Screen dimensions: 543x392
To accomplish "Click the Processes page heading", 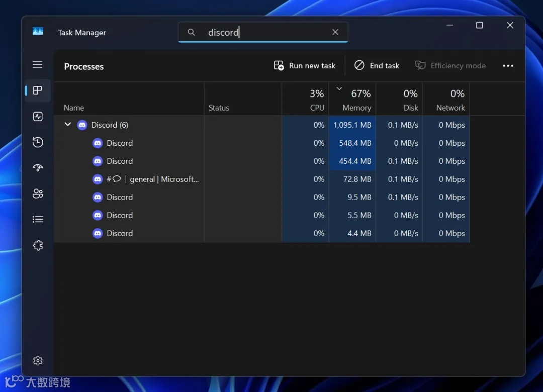I will 84,66.
